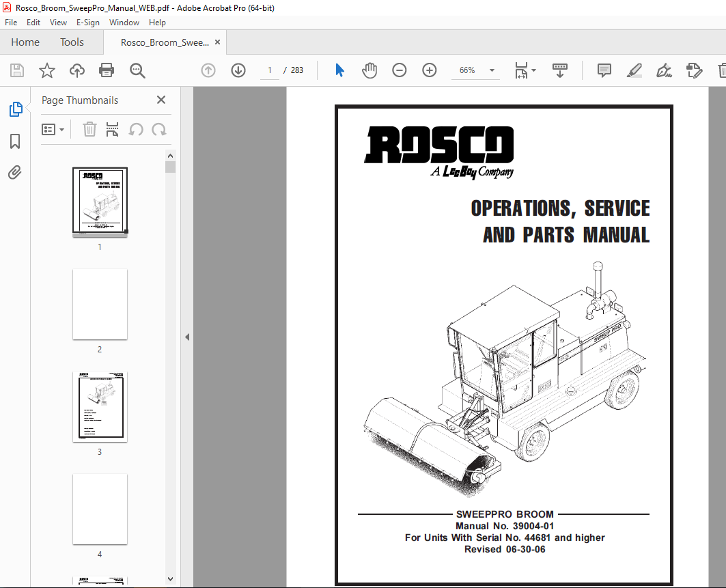
Task: Click the upload to cloud icon
Action: 77,70
